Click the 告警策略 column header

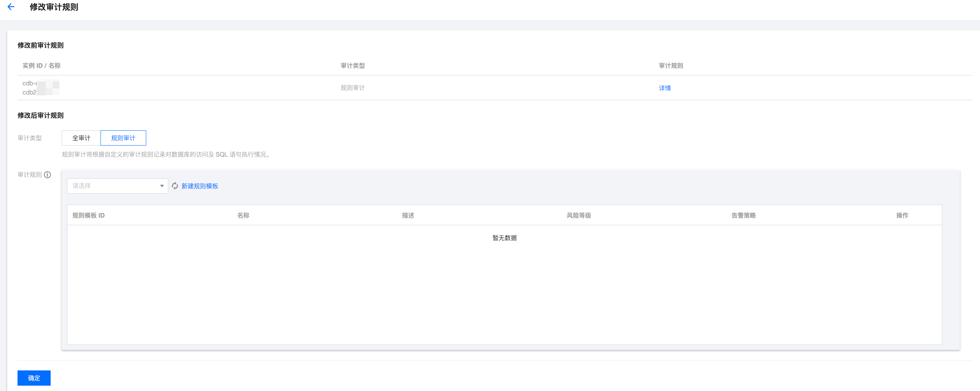[x=743, y=215]
